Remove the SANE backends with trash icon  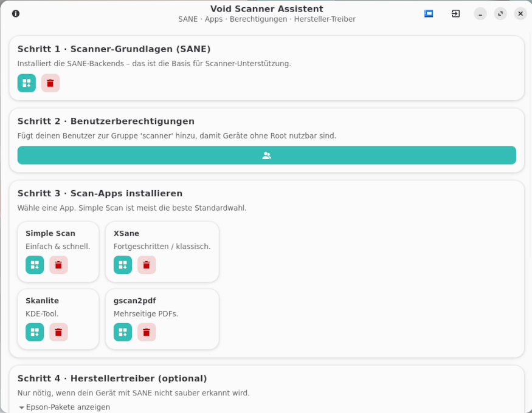pos(50,83)
